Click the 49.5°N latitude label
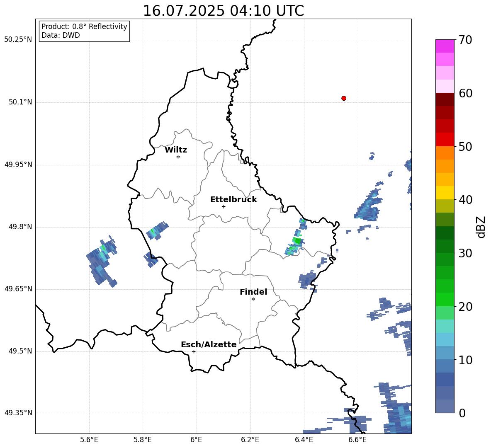Image resolution: width=491 pixels, height=448 pixels. point(20,351)
